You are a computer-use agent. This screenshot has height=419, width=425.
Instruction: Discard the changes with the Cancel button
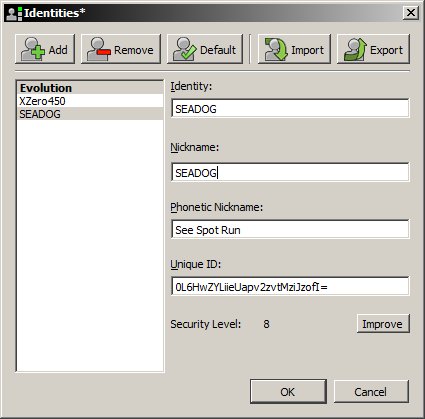tap(371, 392)
